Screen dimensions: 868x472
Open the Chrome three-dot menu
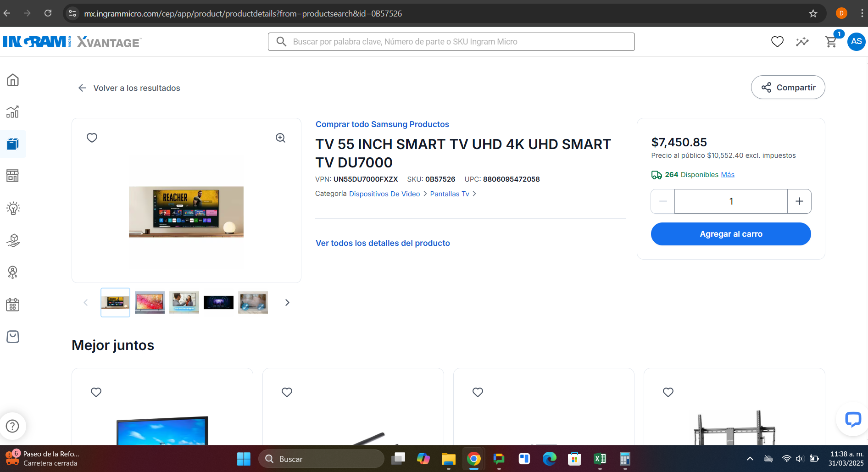(x=862, y=13)
